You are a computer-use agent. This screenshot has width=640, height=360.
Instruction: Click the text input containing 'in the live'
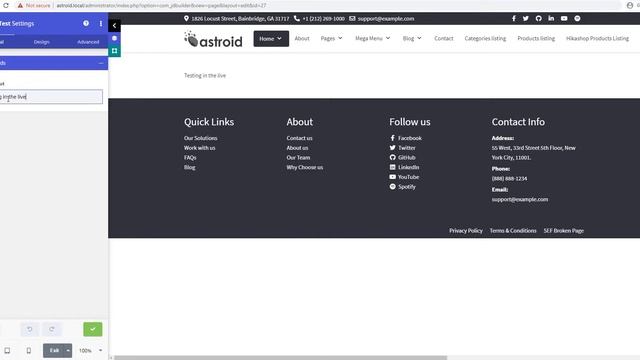51,97
